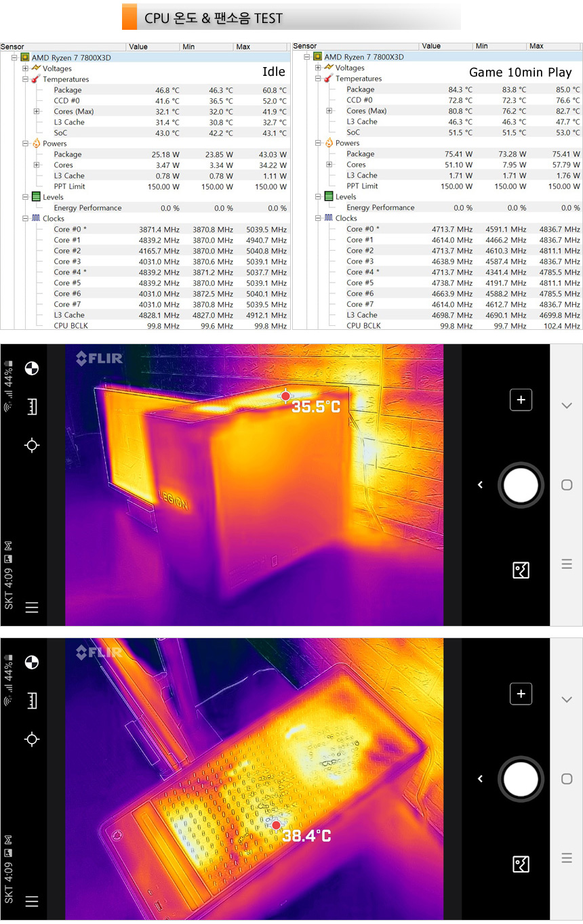Collapse Temperatures in the Game 10min Play panel
The width and height of the screenshot is (583, 924).
pyautogui.click(x=318, y=79)
